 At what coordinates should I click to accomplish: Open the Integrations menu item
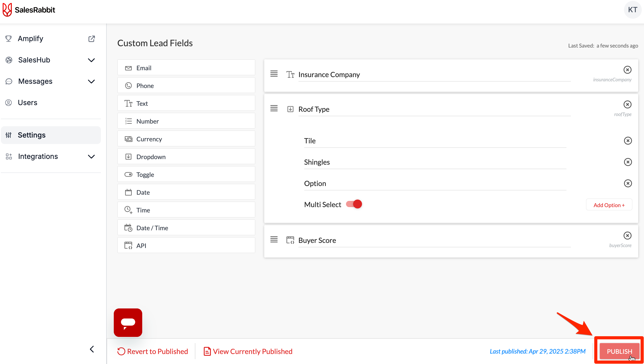pyautogui.click(x=38, y=156)
